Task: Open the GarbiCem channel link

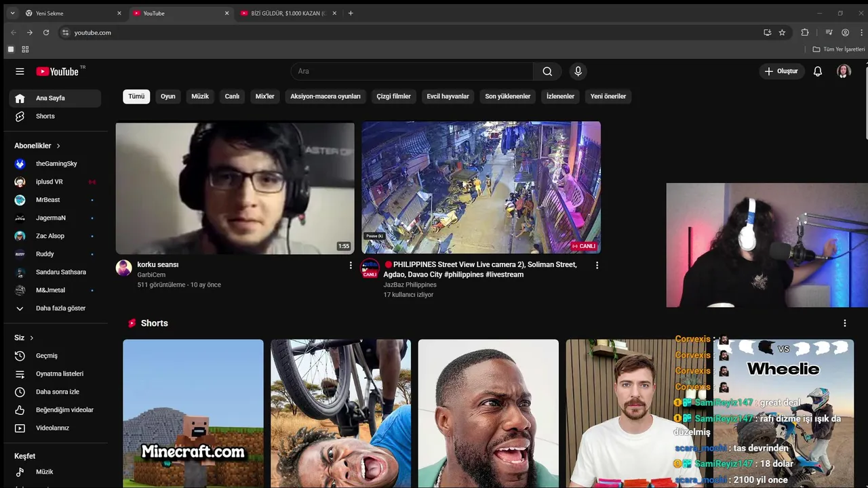Action: [151, 275]
